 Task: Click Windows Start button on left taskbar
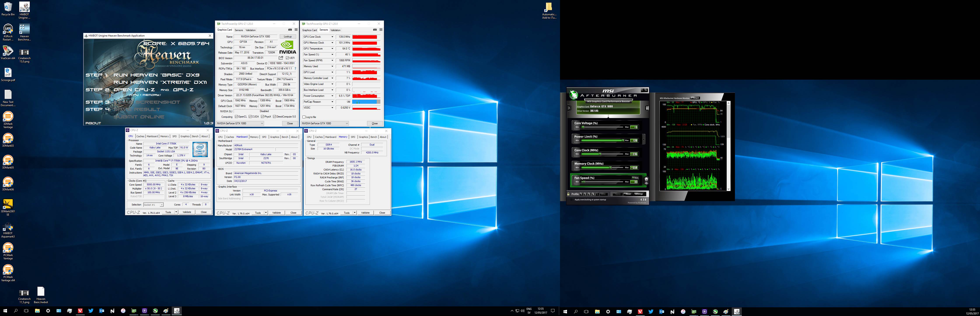5,311
